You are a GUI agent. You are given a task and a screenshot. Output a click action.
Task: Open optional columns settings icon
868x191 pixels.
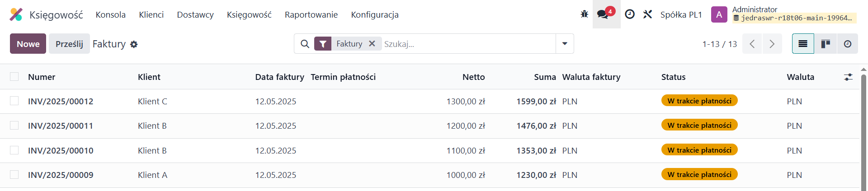point(848,77)
